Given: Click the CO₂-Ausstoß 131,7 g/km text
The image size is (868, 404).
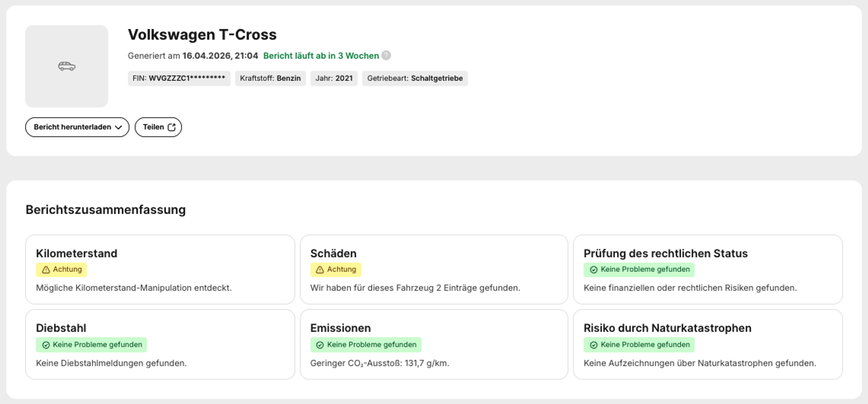Looking at the screenshot, I should point(380,363).
